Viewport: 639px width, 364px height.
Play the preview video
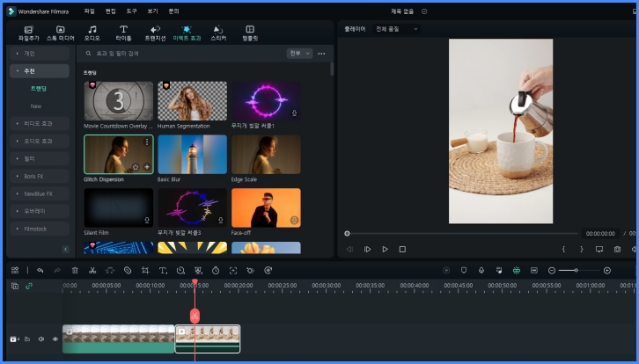(386, 249)
